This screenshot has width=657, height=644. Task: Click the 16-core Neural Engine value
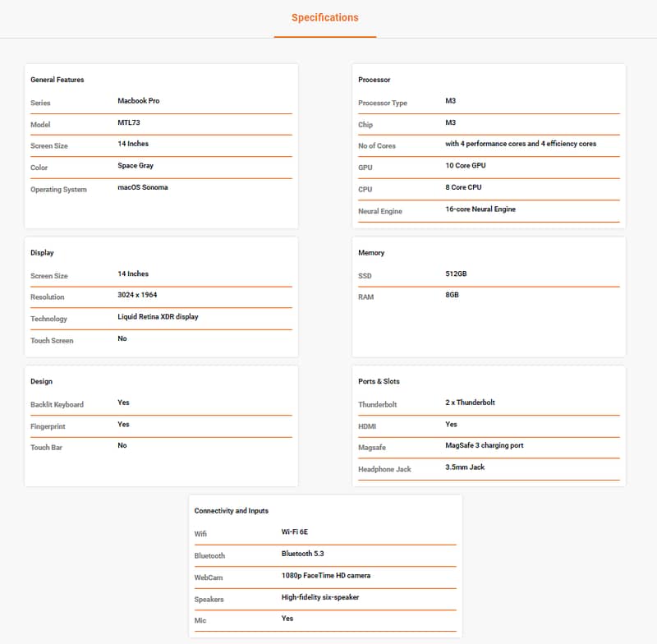click(x=480, y=209)
